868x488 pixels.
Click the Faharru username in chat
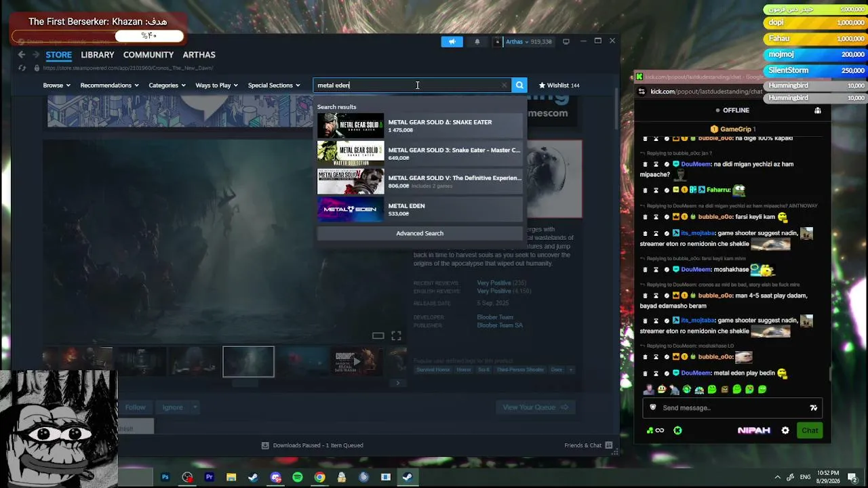point(717,190)
